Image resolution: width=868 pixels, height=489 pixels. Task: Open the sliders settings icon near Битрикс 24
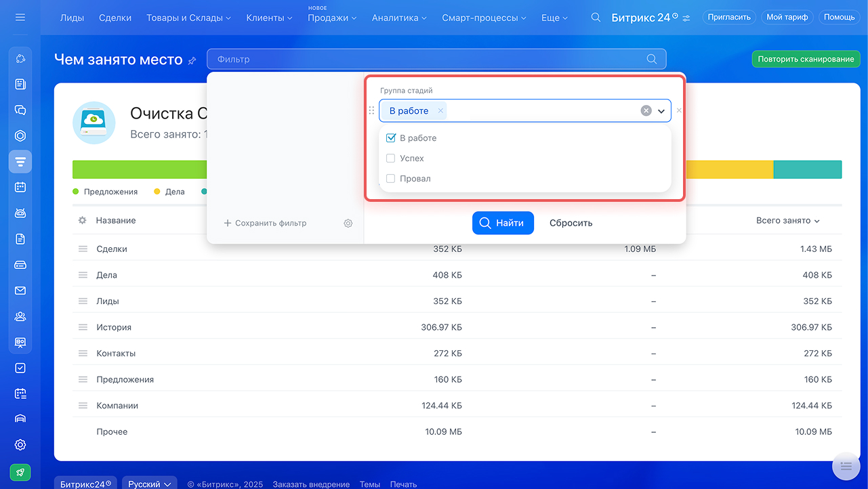click(686, 18)
